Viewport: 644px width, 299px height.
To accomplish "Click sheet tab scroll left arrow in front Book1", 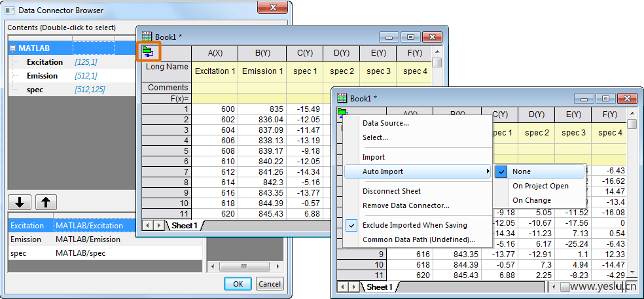I will 344,287.
